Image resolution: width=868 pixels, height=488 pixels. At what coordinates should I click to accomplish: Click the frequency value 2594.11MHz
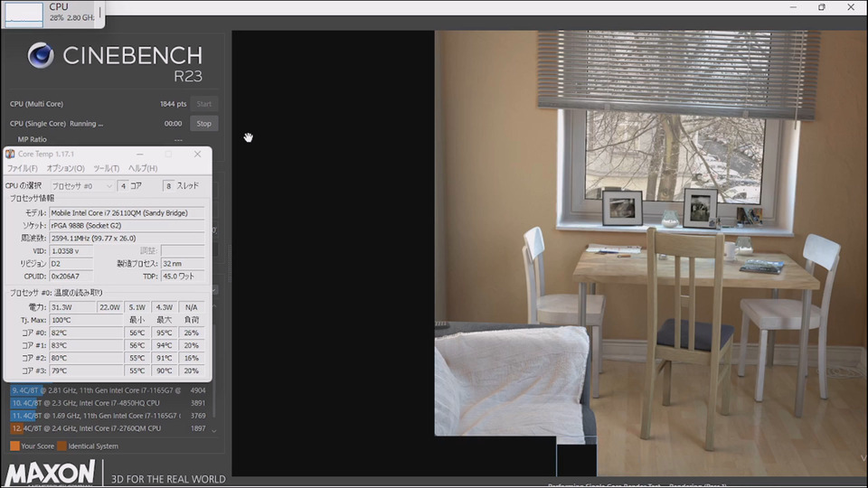pyautogui.click(x=127, y=238)
